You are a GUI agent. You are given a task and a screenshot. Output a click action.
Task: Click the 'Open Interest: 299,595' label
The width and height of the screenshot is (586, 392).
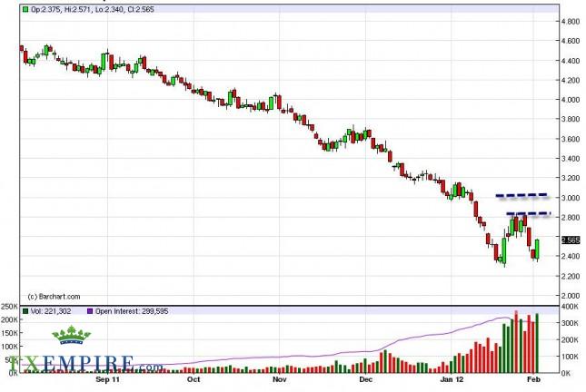[x=132, y=311]
